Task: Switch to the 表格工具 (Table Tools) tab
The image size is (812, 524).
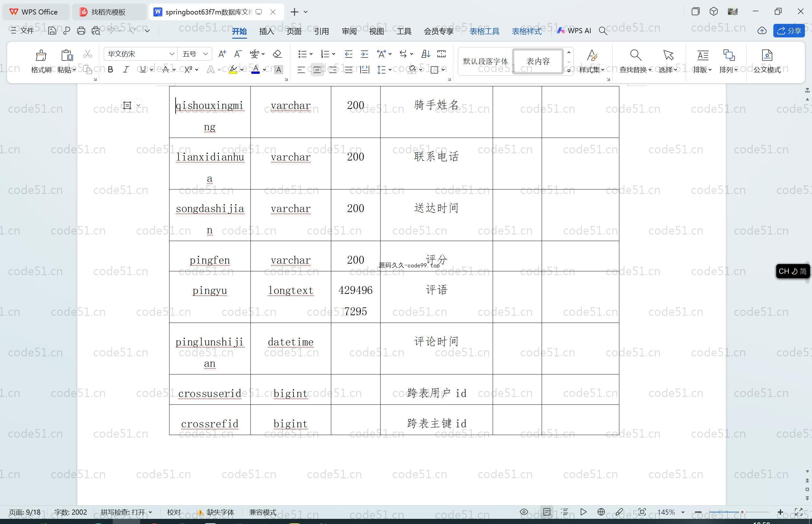Action: pyautogui.click(x=484, y=31)
